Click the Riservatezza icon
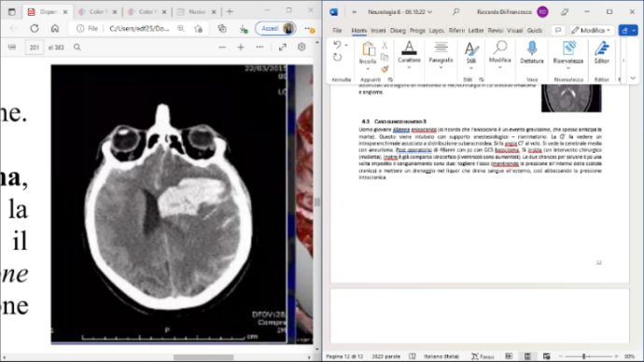This screenshot has width=644, height=362. tap(568, 49)
